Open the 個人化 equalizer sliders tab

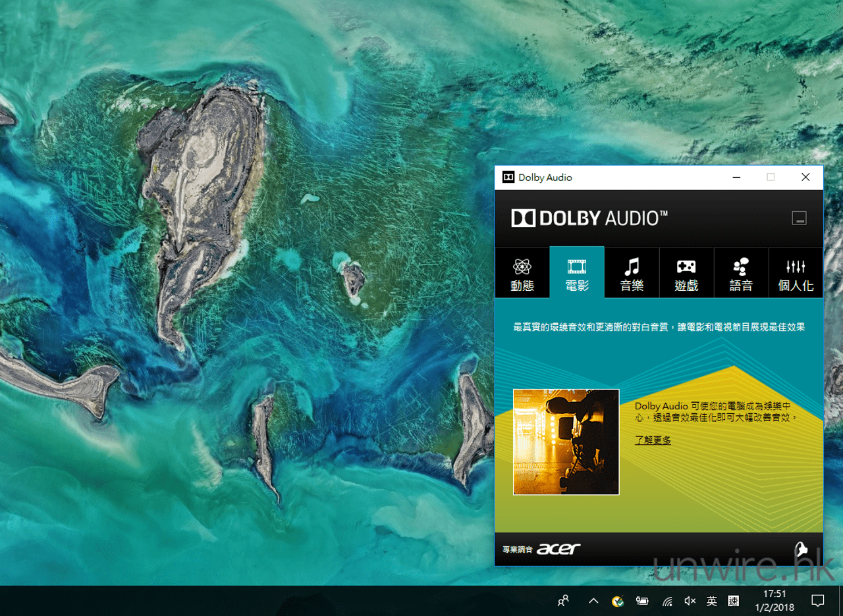(796, 272)
